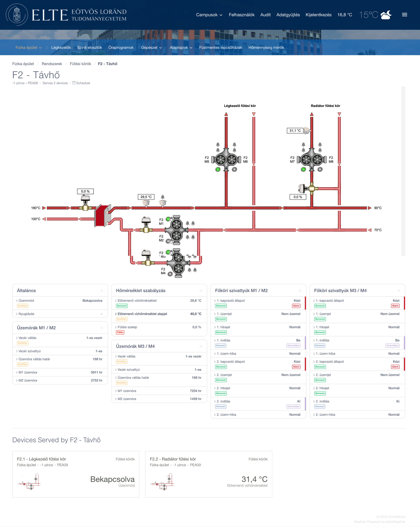The image size is (420, 527).
Task: Open the Légkezelők menu item
Action: 61,47
